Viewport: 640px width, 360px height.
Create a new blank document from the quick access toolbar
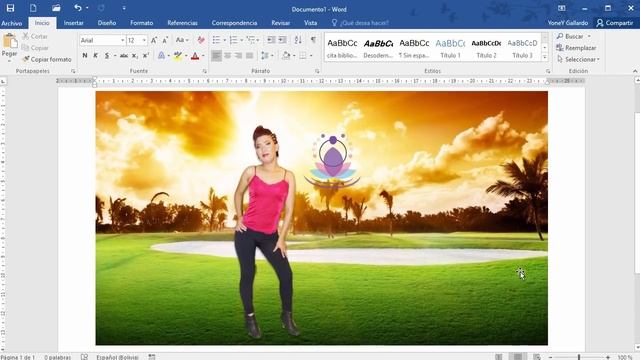pyautogui.click(x=33, y=8)
